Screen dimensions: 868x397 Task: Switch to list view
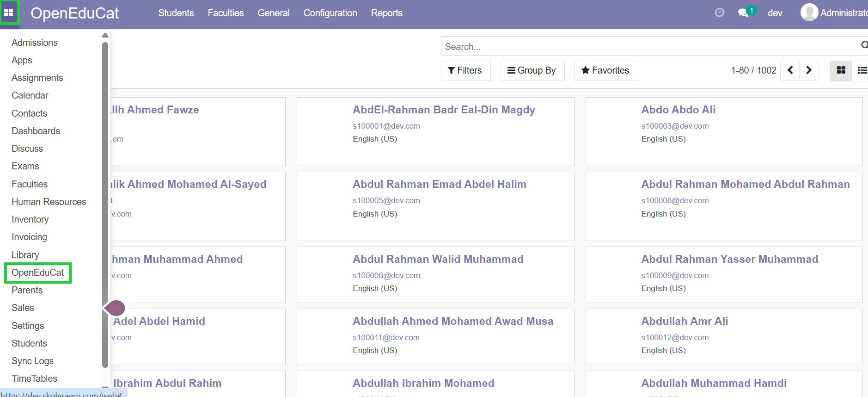(862, 70)
